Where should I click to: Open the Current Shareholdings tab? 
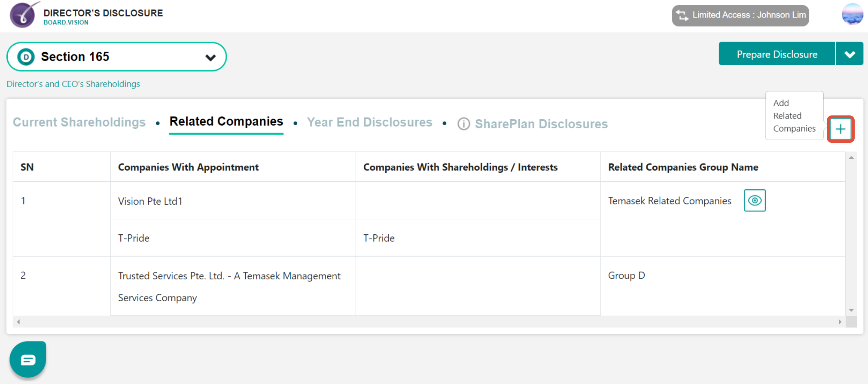click(79, 122)
